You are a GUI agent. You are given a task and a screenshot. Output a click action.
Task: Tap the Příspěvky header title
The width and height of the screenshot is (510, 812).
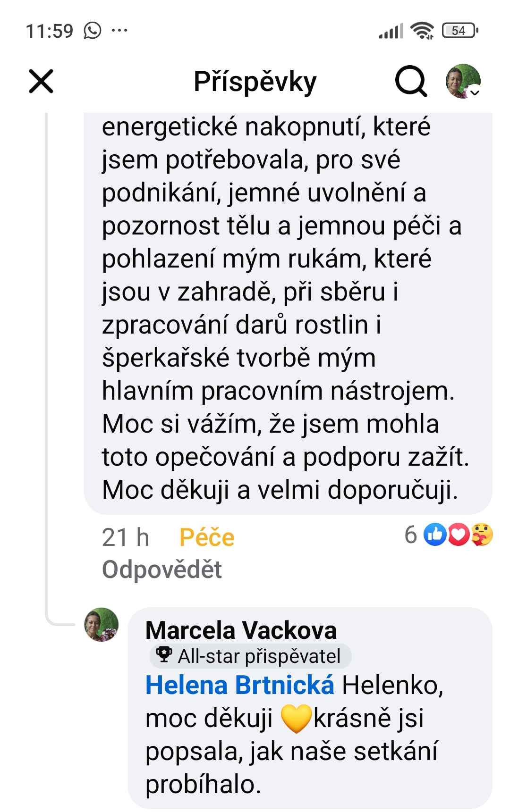tap(255, 81)
